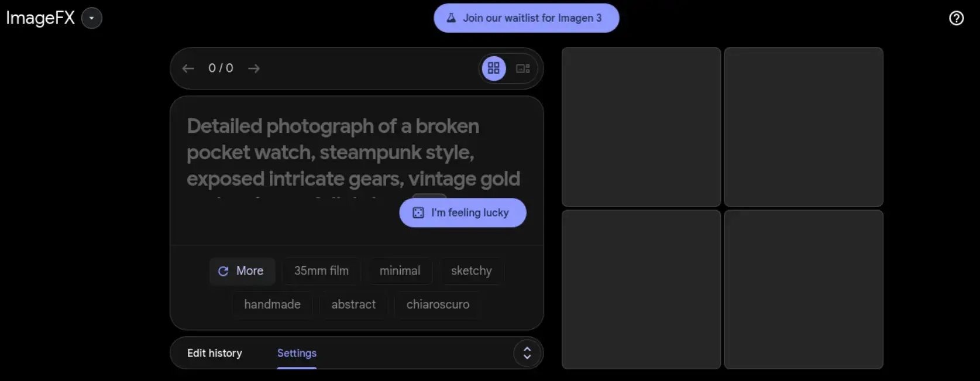Select the bottom-right image placeholder
980x381 pixels.
pos(803,289)
